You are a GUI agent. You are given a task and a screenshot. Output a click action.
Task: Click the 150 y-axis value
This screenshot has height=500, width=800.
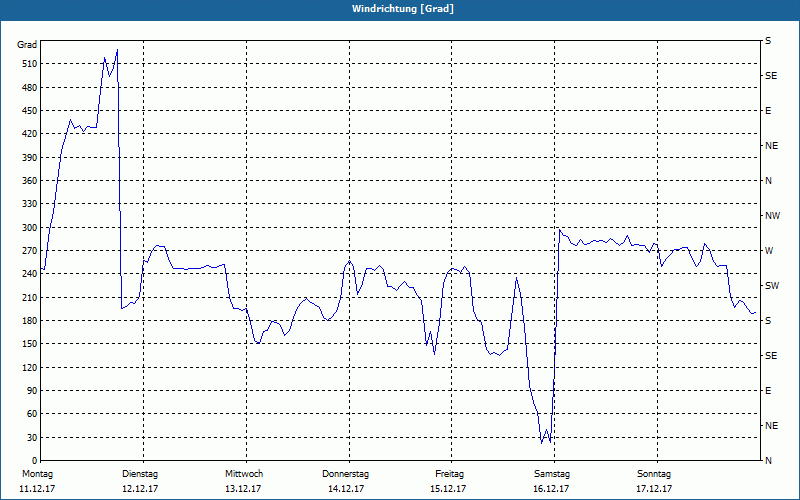coord(29,343)
